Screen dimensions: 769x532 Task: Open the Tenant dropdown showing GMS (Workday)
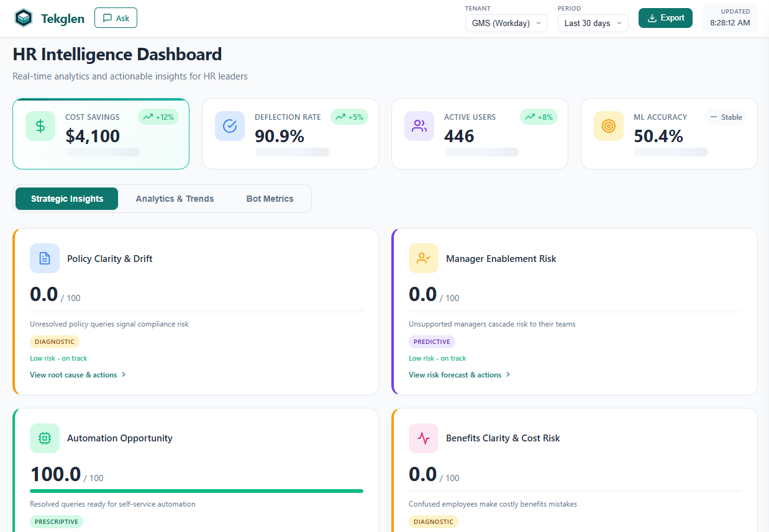506,23
